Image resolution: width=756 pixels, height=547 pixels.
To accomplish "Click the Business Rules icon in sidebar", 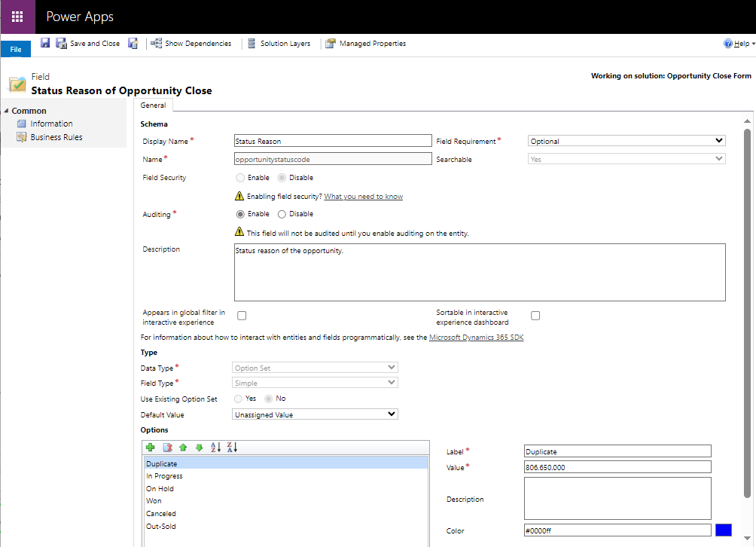I will pyautogui.click(x=21, y=137).
